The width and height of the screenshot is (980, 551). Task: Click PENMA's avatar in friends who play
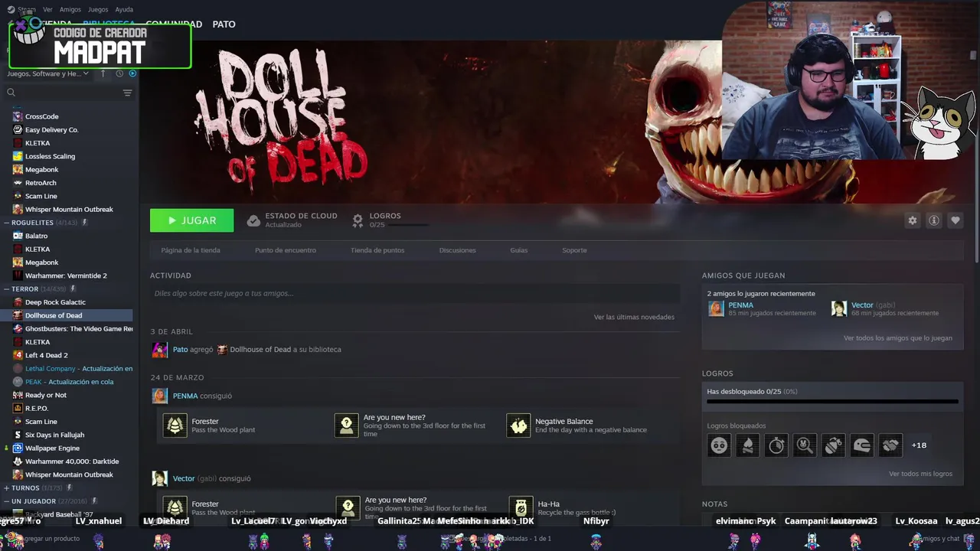[716, 308]
